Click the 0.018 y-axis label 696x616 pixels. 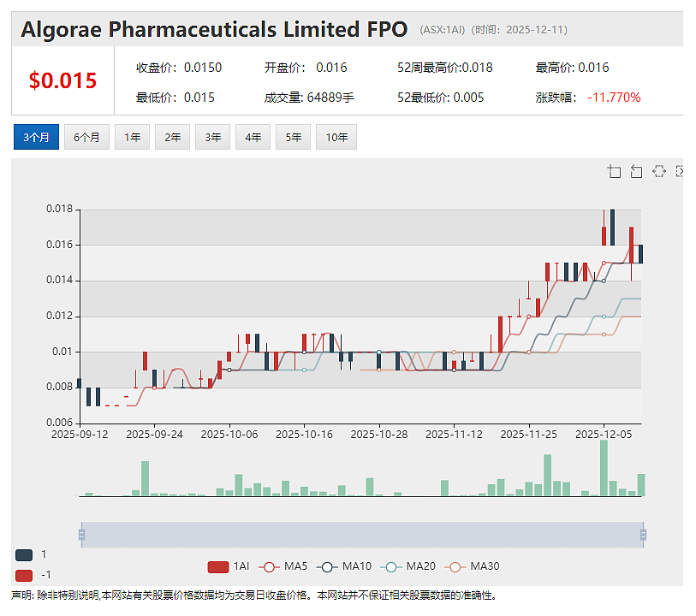pos(59,209)
